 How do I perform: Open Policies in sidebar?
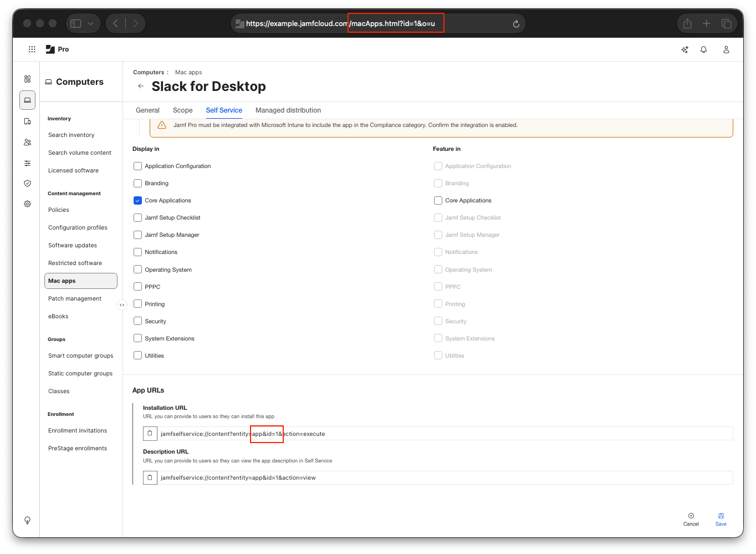59,210
